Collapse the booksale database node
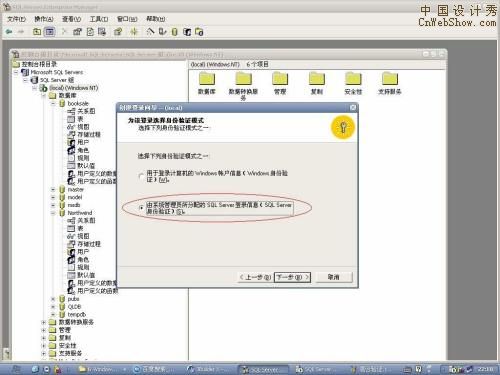Screen dimensions: 500x375 point(53,104)
